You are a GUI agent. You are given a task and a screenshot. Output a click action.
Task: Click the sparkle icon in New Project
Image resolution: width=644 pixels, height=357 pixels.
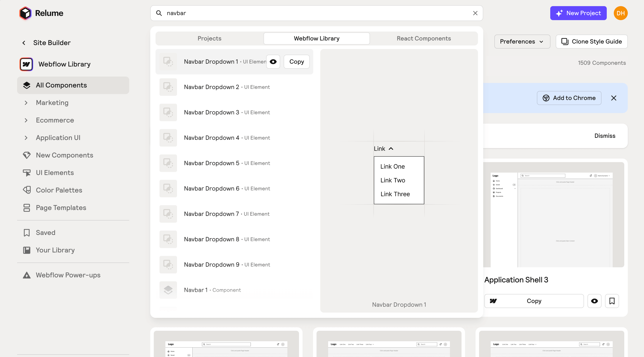tap(559, 13)
